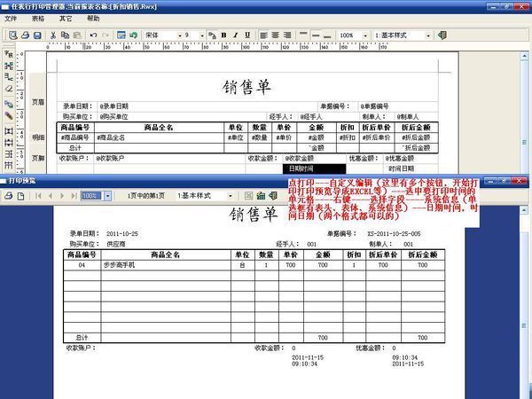The image size is (532, 399).
Task: Toggle italic formatting
Action: point(236,35)
